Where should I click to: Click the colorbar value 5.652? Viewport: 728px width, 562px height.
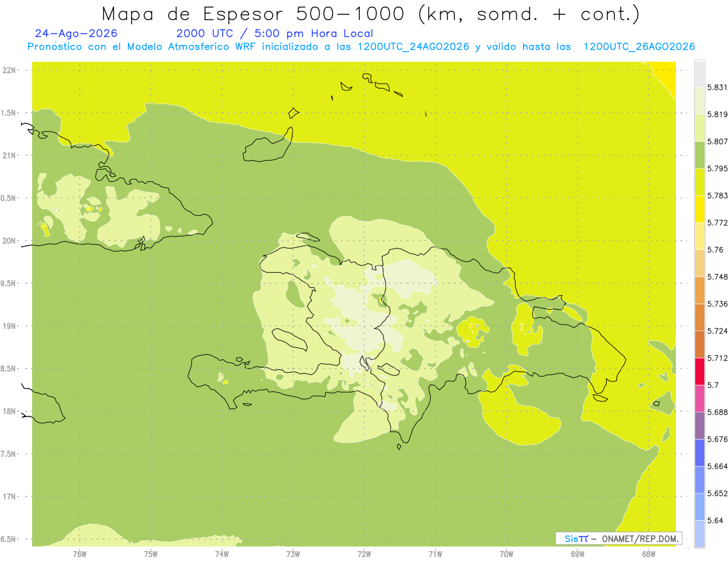click(x=718, y=493)
